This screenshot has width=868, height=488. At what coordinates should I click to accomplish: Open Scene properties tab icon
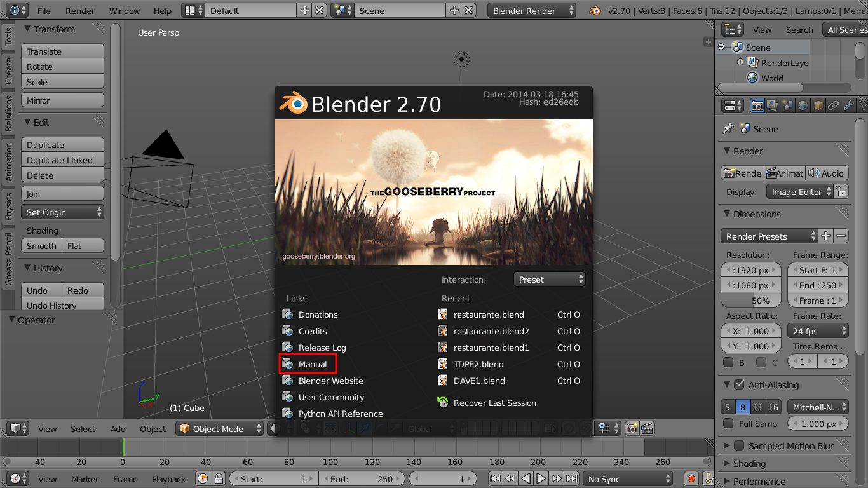pos(788,105)
